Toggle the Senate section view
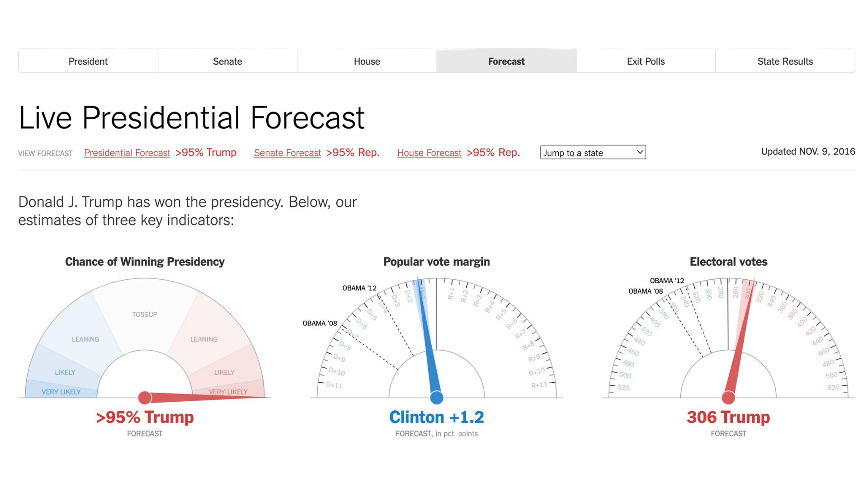Viewport: 868px width, 488px height. (x=228, y=61)
